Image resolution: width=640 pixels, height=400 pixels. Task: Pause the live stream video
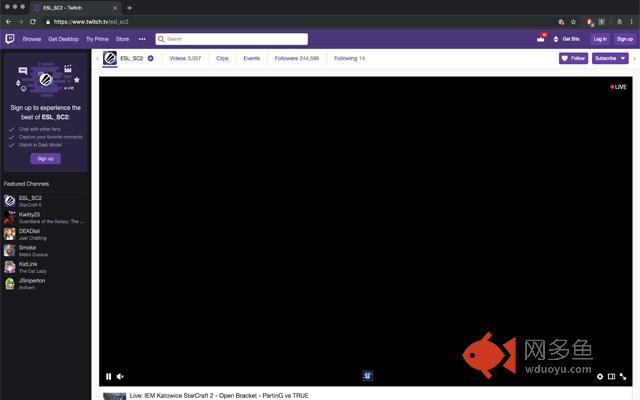[109, 376]
